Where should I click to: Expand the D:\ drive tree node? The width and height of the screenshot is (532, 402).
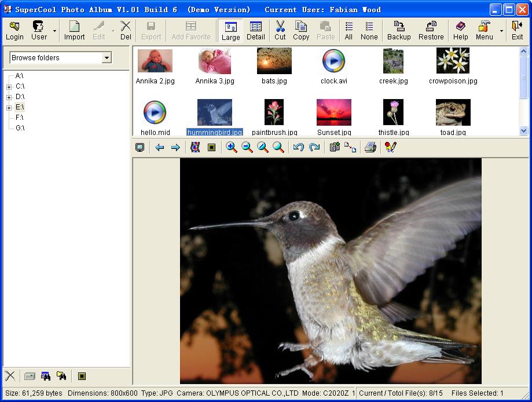point(9,97)
